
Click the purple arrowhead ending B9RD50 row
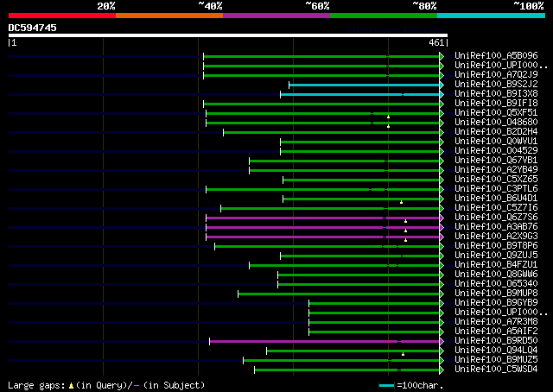pyautogui.click(x=442, y=342)
